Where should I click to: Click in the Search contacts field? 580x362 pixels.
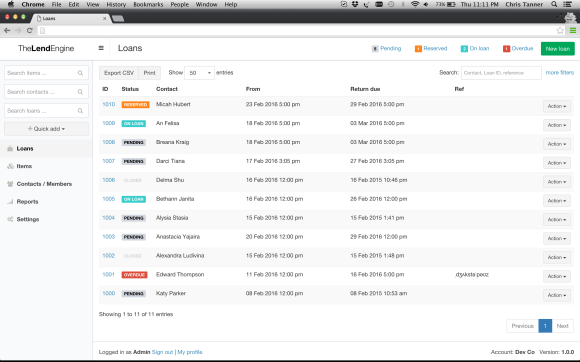[x=46, y=92]
